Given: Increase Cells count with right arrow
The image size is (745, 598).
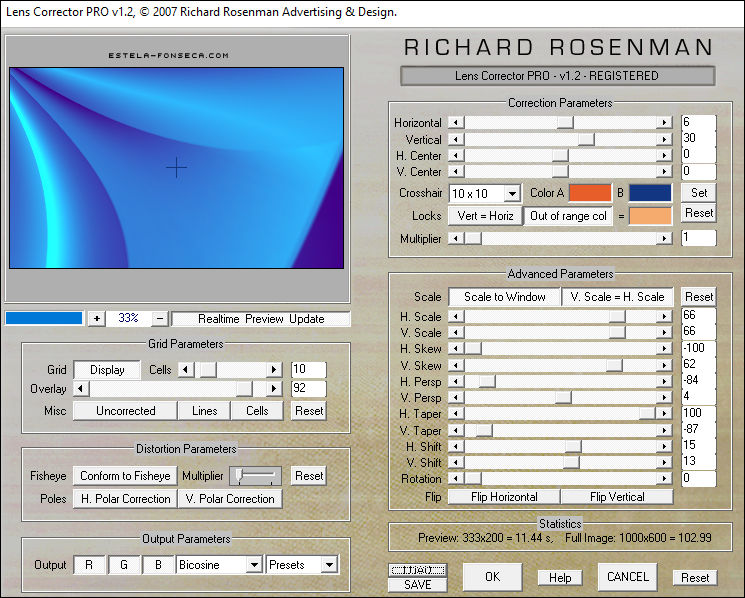Looking at the screenshot, I should [x=274, y=370].
